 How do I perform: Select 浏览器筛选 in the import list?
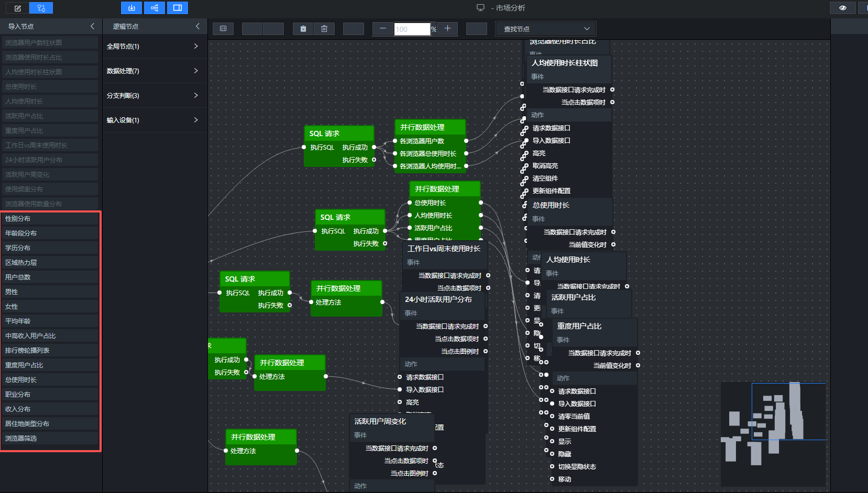click(x=50, y=439)
